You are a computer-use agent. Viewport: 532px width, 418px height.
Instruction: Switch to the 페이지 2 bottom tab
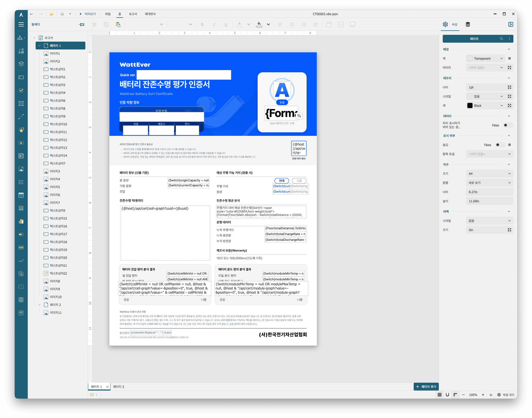(119, 387)
